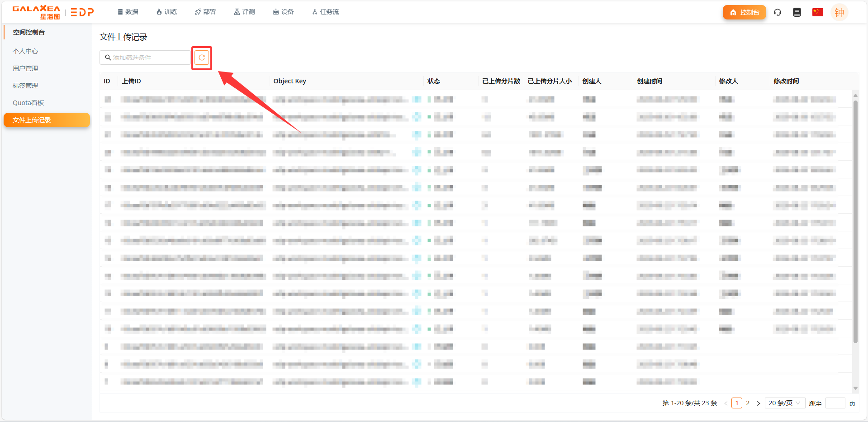Click the Chinese flag language icon
868x422 pixels.
click(817, 12)
